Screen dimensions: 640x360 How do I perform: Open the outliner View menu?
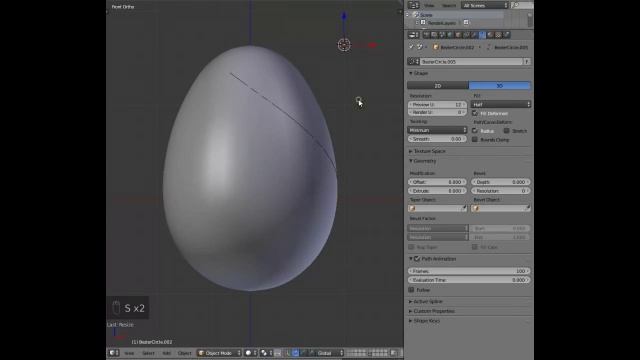click(x=429, y=5)
